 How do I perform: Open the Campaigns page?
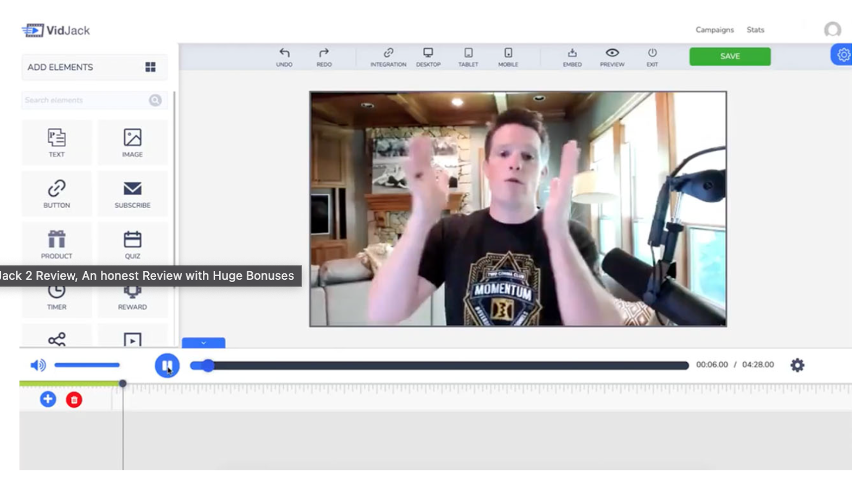[x=714, y=30]
